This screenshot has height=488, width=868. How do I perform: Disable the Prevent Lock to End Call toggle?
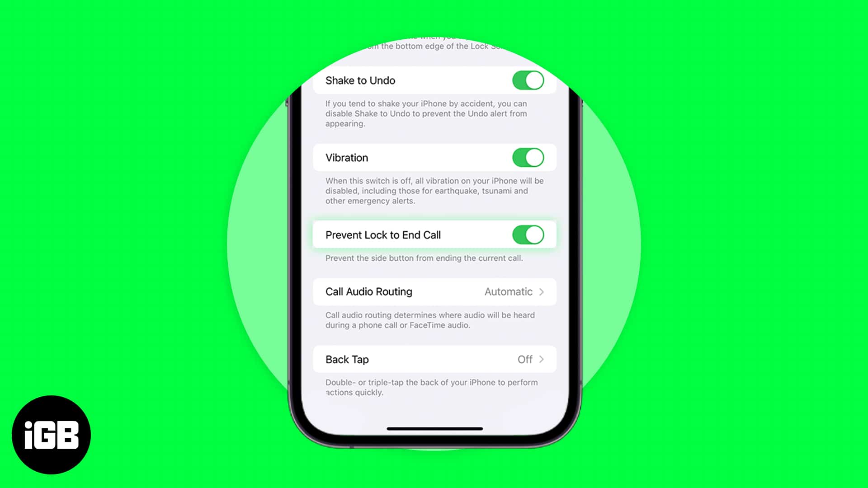(528, 235)
